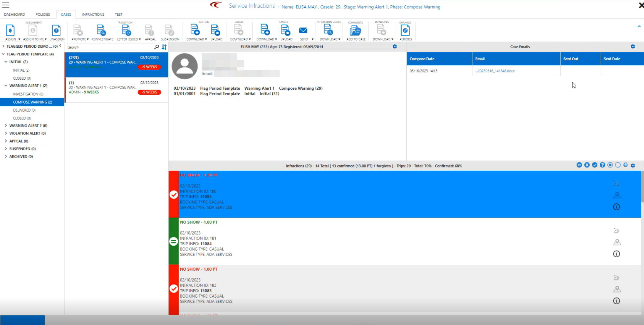Click info icon for infraction 182
This screenshot has height=325, width=644.
pyautogui.click(x=617, y=301)
